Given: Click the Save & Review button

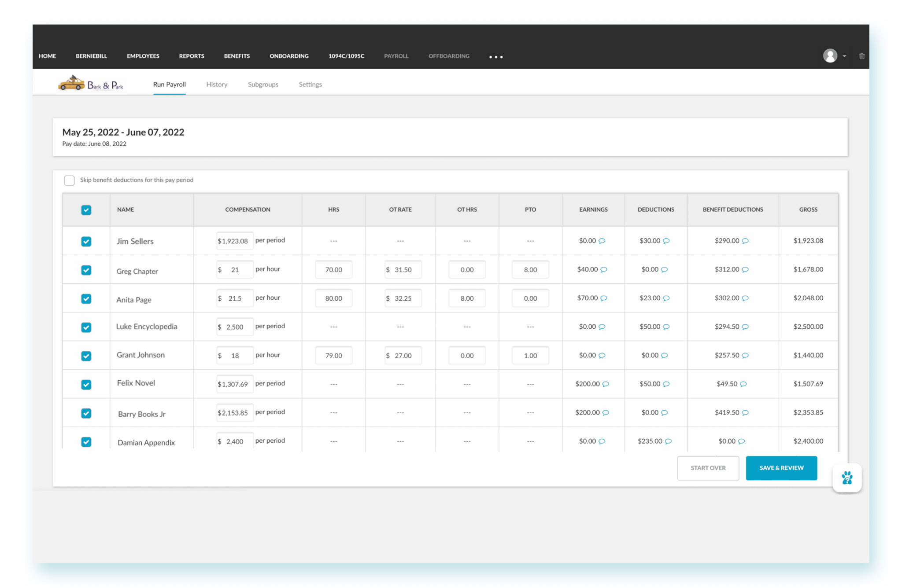Looking at the screenshot, I should pos(781,468).
